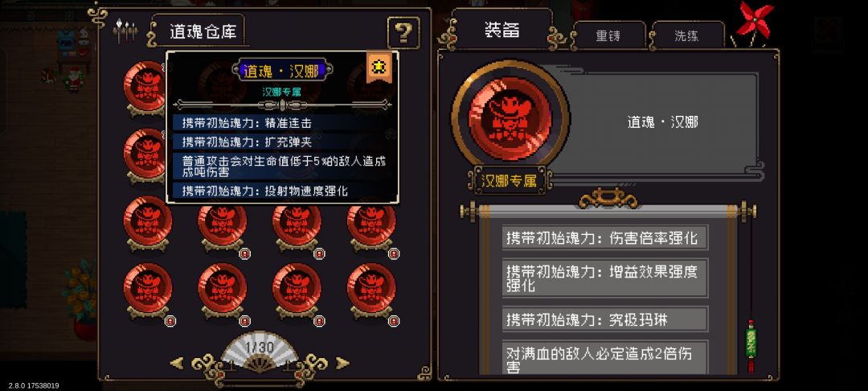Select the 装备 tab
Image resolution: width=868 pixels, height=391 pixels.
click(x=502, y=30)
